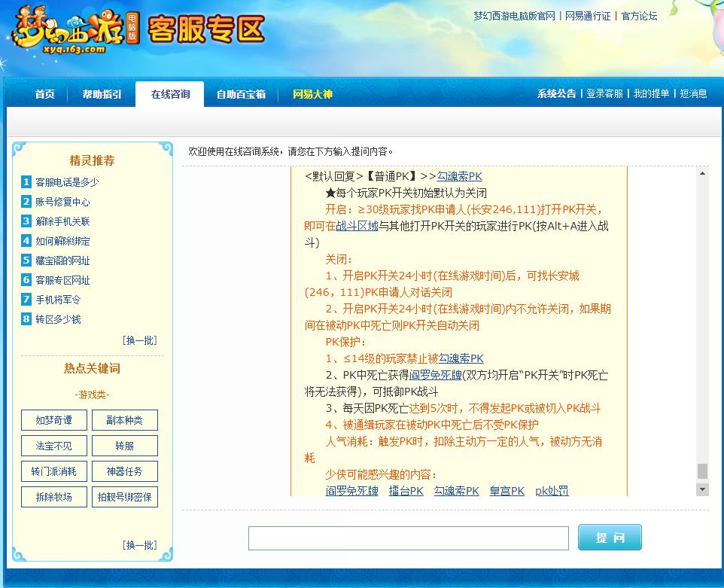Select the 转服 keyword button
Screen dimensions: 724x588
(124, 445)
